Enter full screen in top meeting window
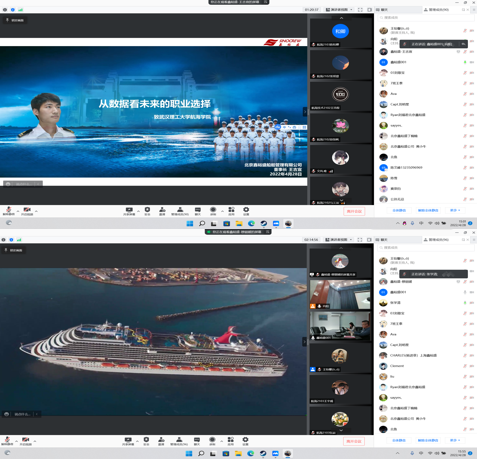The width and height of the screenshot is (477, 459). (360, 10)
